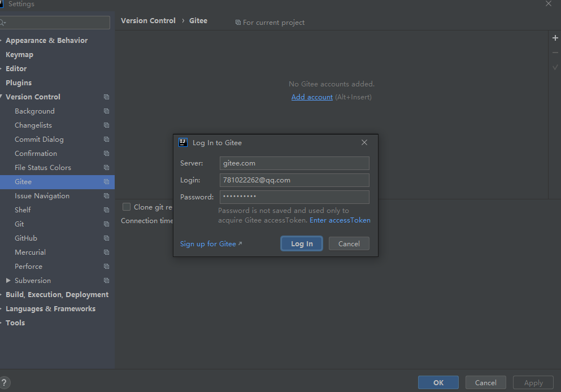Expand the Tools section
The image size is (561, 392).
1,323
